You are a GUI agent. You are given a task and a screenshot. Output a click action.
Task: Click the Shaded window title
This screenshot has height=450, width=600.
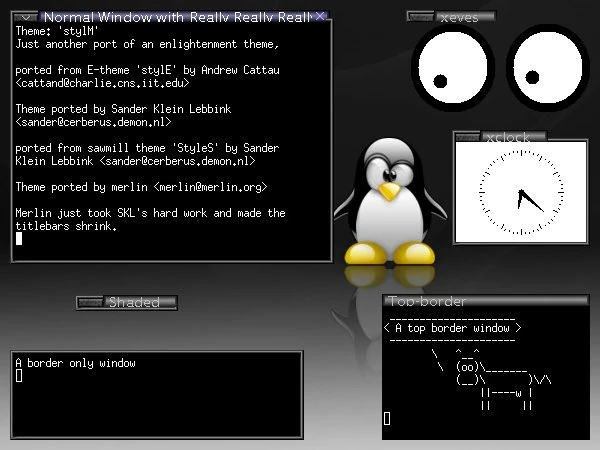[134, 302]
